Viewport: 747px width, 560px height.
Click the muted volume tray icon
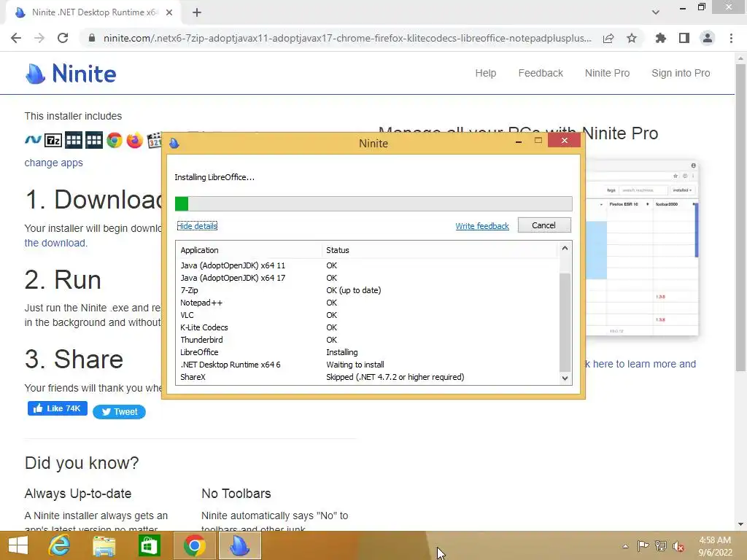tap(678, 546)
